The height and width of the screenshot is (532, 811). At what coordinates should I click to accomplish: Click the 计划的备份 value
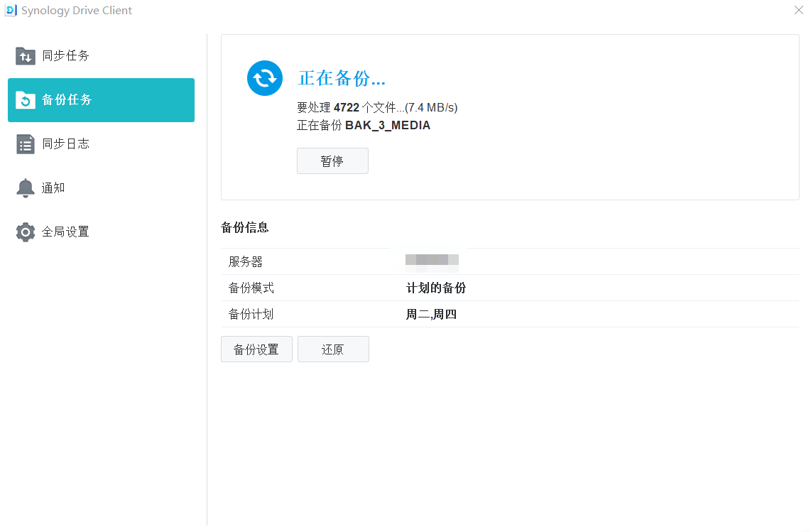pyautogui.click(x=436, y=288)
